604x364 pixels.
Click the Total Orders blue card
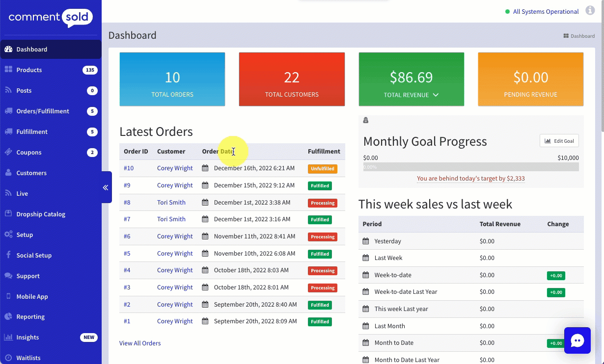(172, 79)
